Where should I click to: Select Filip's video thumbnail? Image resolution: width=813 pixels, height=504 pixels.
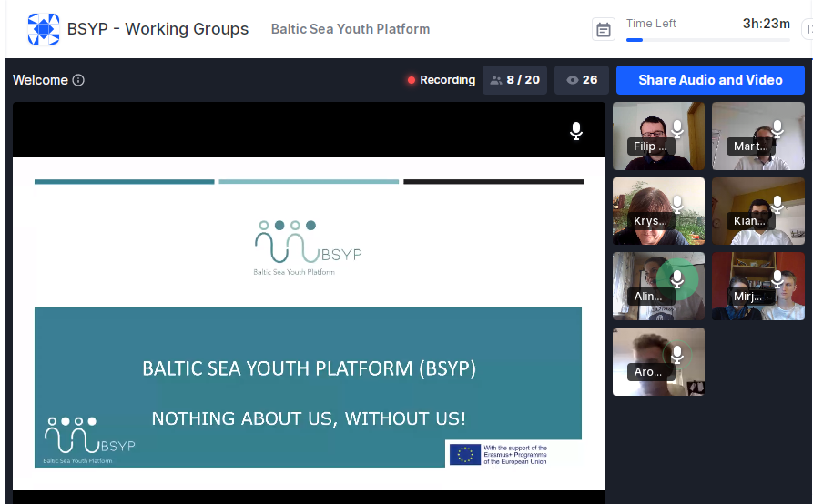658,136
